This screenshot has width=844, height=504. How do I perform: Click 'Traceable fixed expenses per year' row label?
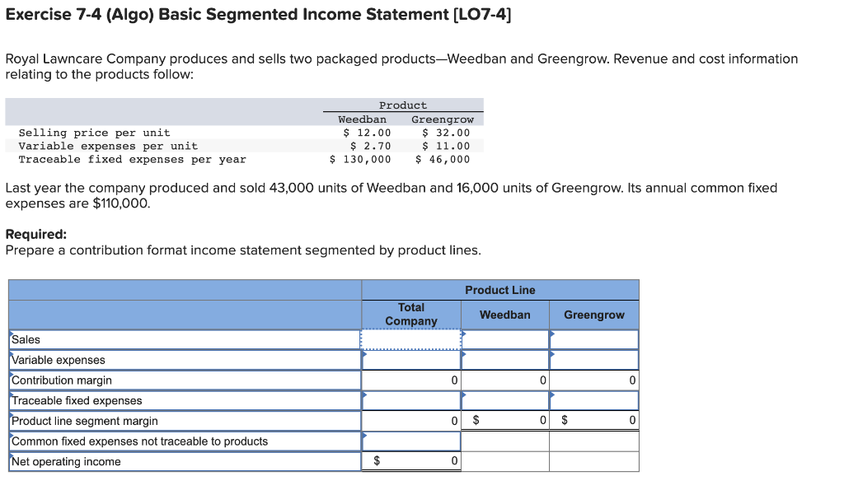133,159
